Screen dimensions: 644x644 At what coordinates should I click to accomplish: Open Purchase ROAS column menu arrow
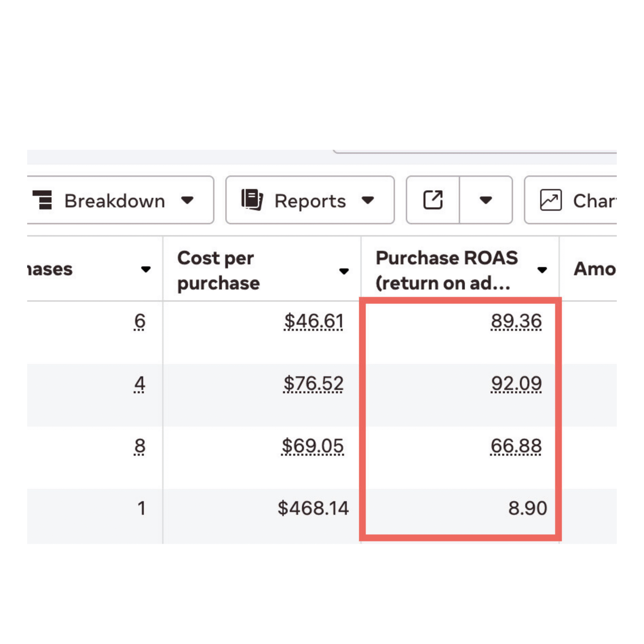(542, 270)
